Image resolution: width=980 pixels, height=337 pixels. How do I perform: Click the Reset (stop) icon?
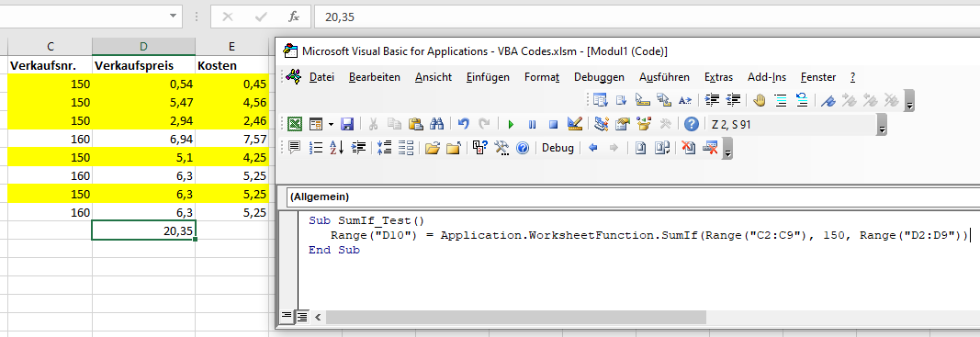[553, 124]
